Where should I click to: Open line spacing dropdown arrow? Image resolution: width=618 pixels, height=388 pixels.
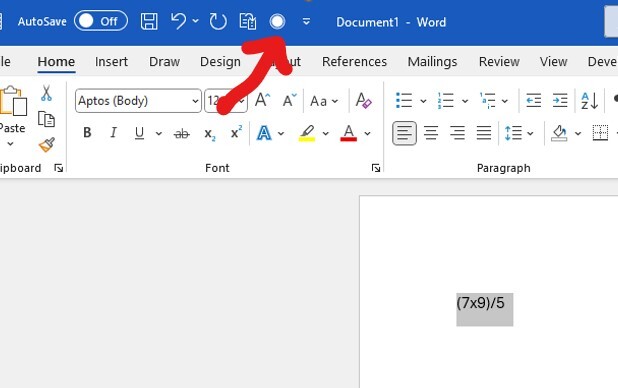point(531,134)
